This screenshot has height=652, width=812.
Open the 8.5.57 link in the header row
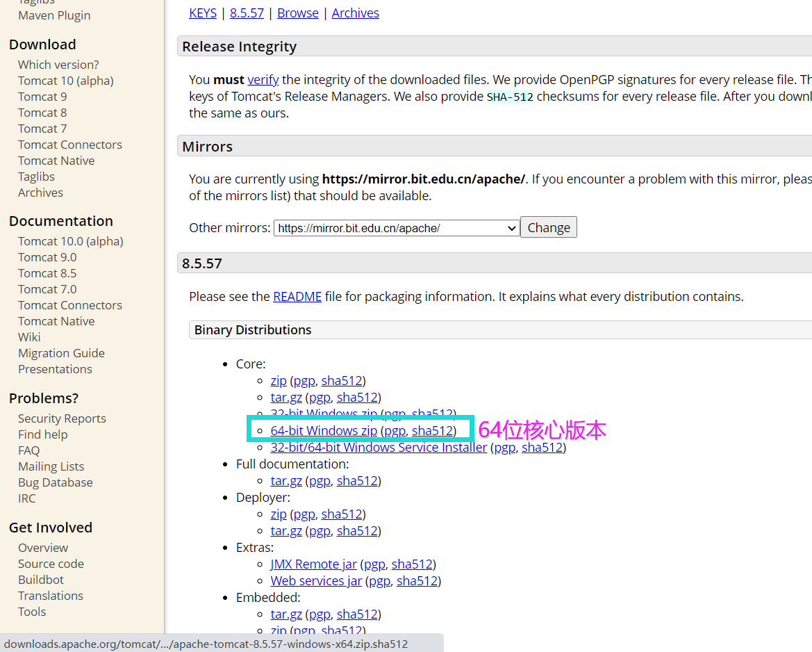[x=247, y=13]
